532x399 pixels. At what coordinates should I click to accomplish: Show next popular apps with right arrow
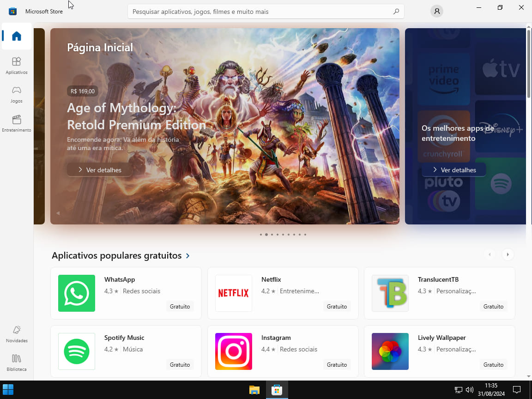point(508,254)
